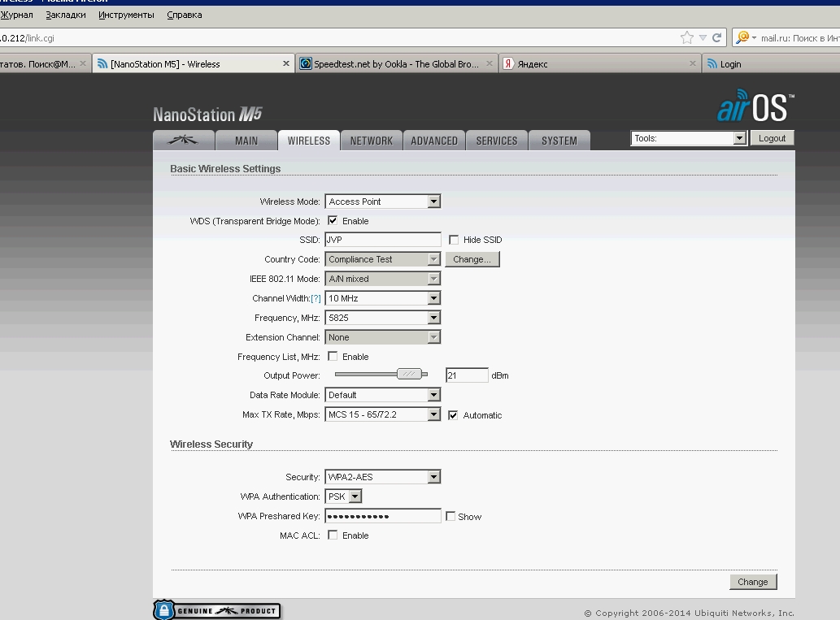The image size is (840, 620).
Task: Enable the Frequency List checkbox
Action: [x=333, y=357]
